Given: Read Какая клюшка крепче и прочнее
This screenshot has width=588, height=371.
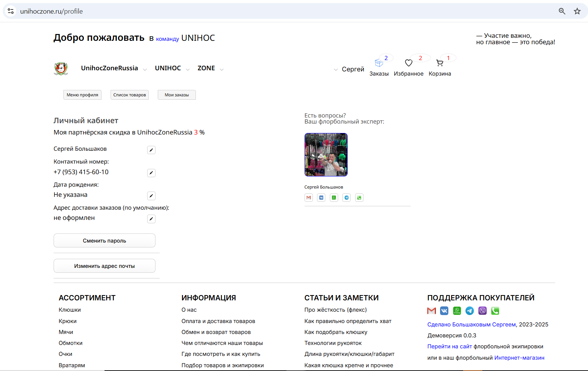Looking at the screenshot, I should coord(349,365).
